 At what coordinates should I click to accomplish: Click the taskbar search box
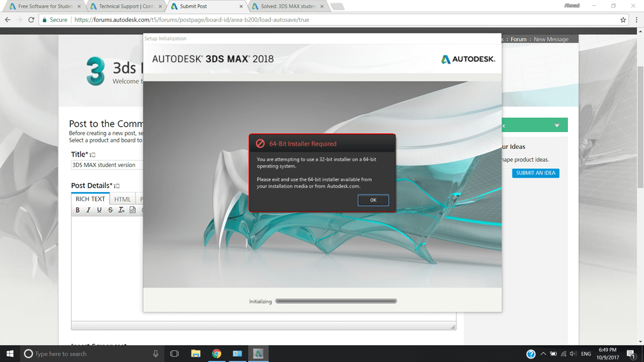pyautogui.click(x=91, y=354)
